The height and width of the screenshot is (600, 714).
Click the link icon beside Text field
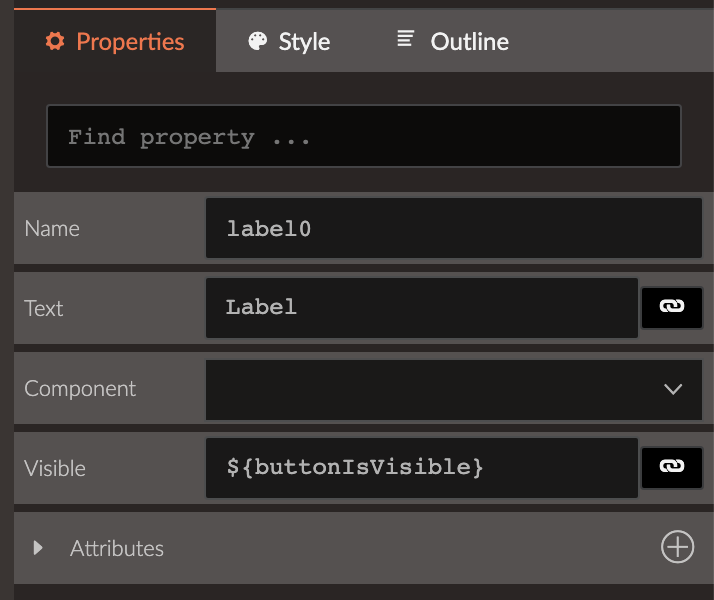coord(672,307)
